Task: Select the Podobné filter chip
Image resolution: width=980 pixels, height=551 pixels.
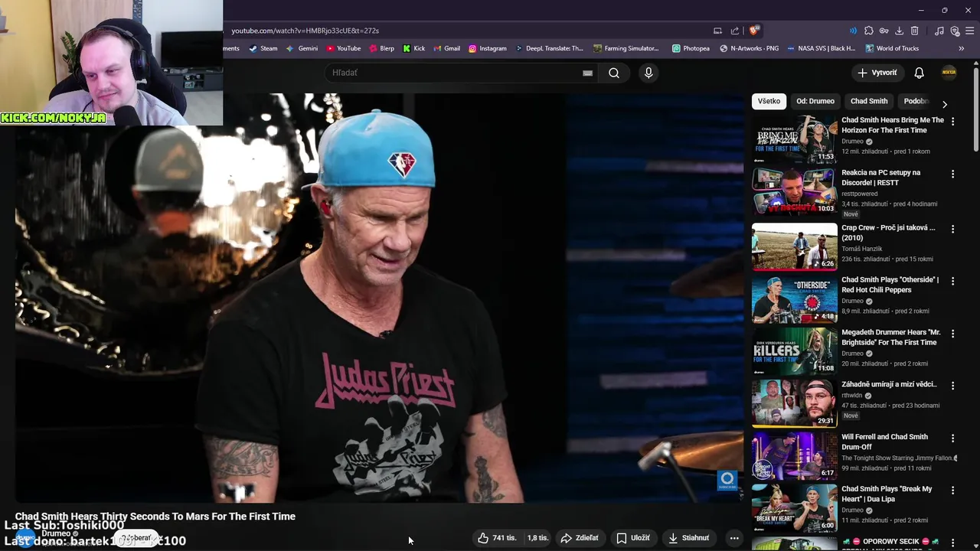Action: [915, 101]
